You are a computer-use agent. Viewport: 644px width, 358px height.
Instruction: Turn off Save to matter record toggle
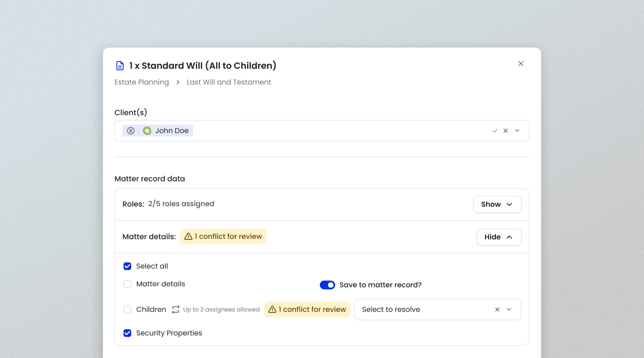click(x=327, y=285)
